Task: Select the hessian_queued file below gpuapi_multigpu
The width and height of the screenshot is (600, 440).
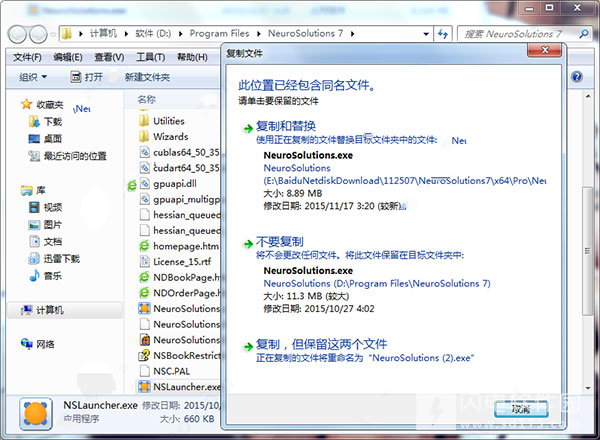Action: (x=180, y=215)
